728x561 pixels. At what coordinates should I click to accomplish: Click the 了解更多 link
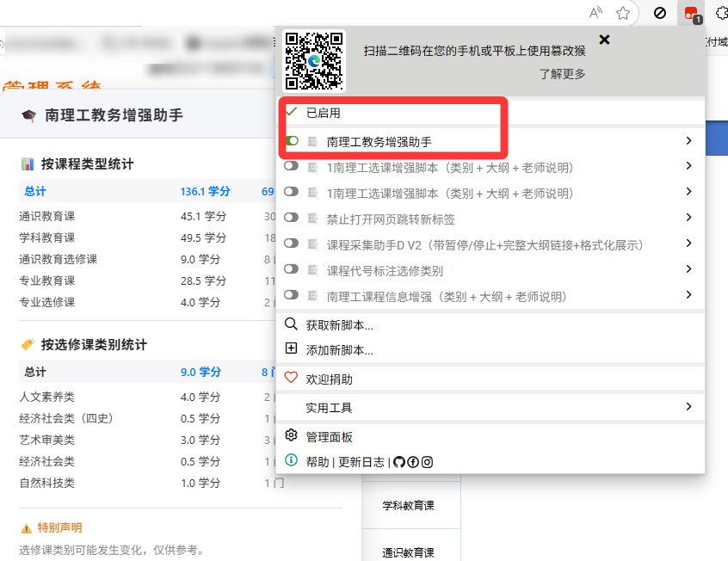point(562,74)
